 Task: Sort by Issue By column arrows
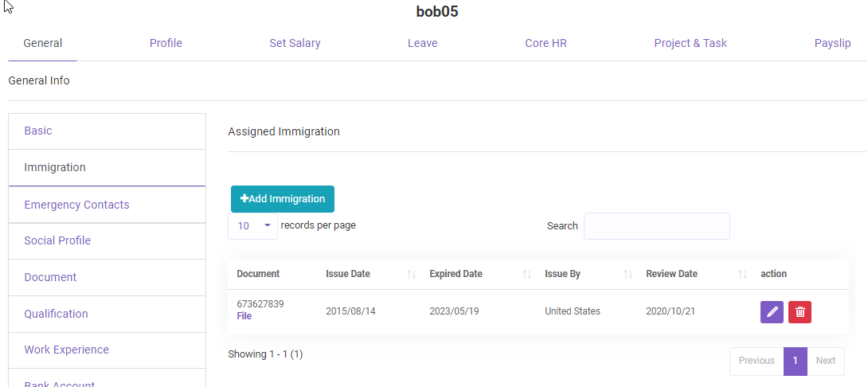(x=628, y=274)
